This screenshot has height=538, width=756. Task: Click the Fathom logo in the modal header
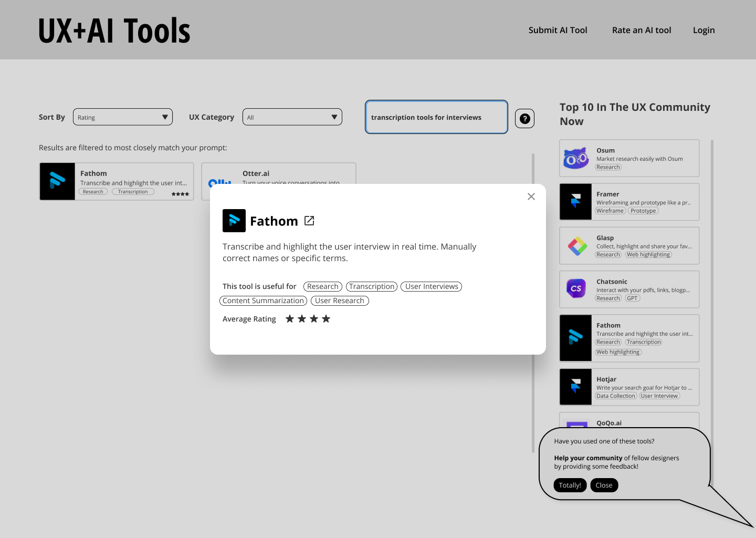[234, 221]
